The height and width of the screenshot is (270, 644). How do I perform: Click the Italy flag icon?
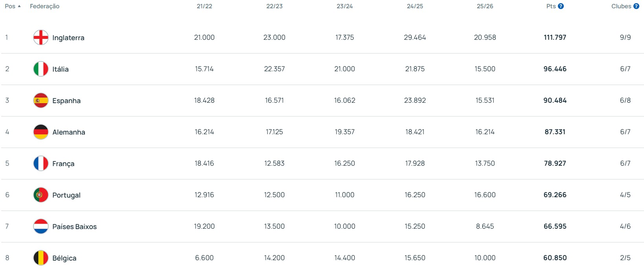pos(41,69)
